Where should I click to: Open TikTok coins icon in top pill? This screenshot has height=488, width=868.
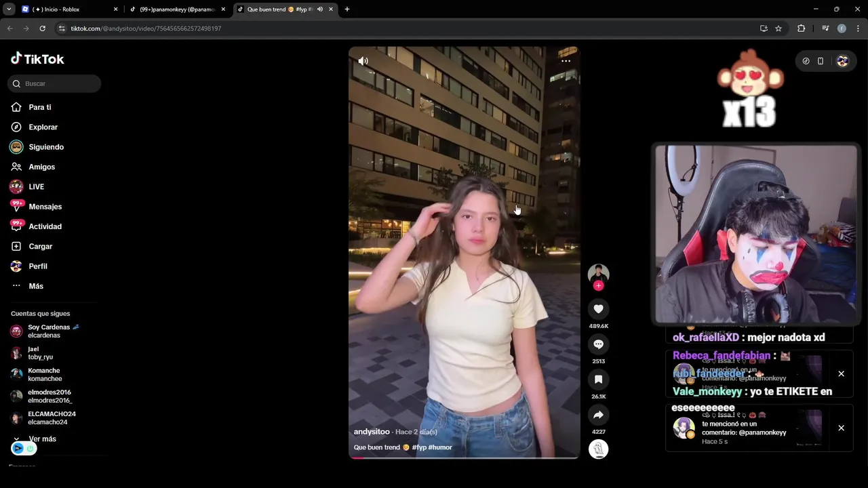tap(806, 61)
